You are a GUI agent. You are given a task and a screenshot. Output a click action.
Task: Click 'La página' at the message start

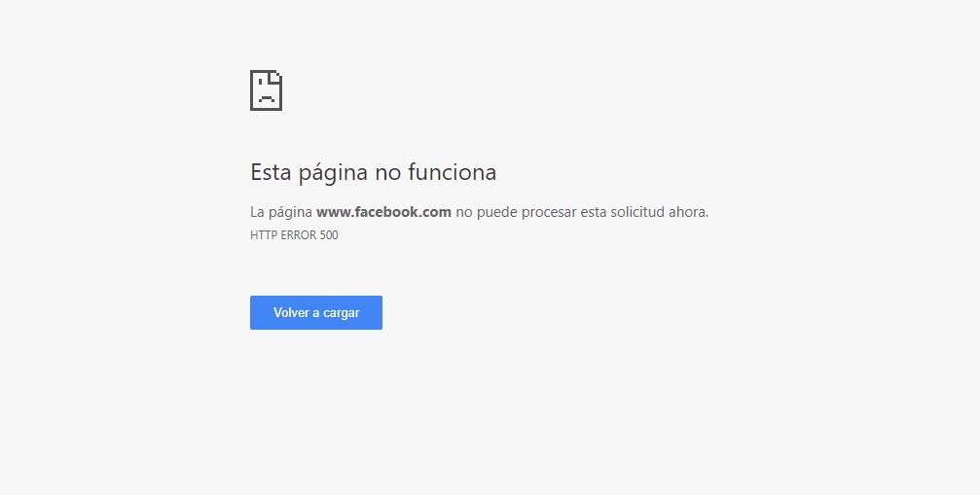click(281, 212)
